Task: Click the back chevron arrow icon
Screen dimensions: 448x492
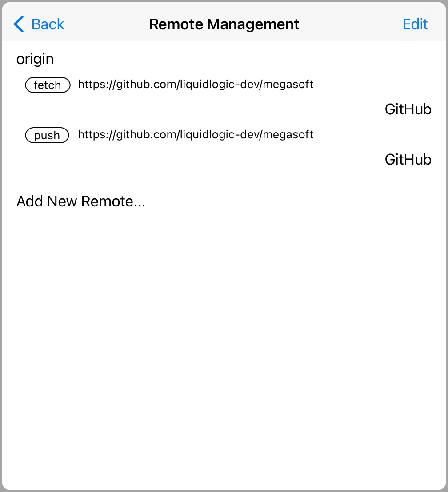Action: [18, 24]
